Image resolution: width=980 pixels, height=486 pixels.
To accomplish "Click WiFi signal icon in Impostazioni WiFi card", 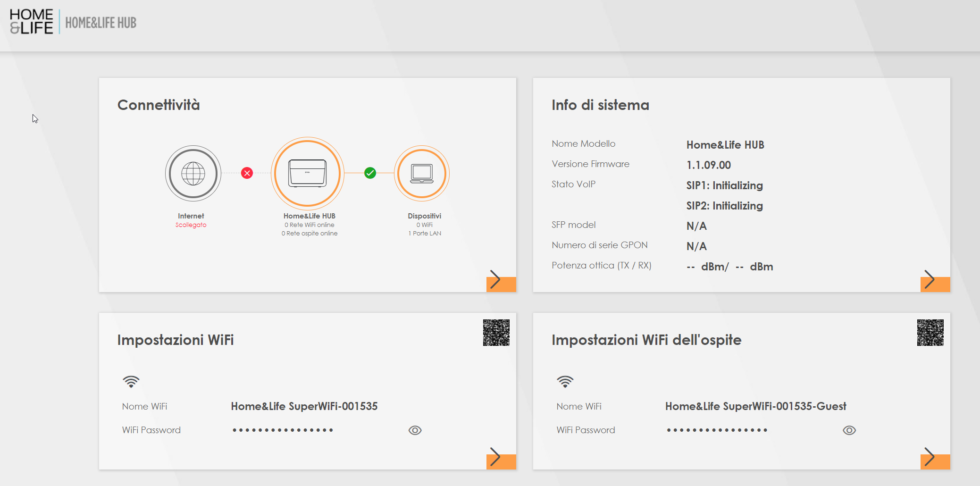I will coord(131,381).
